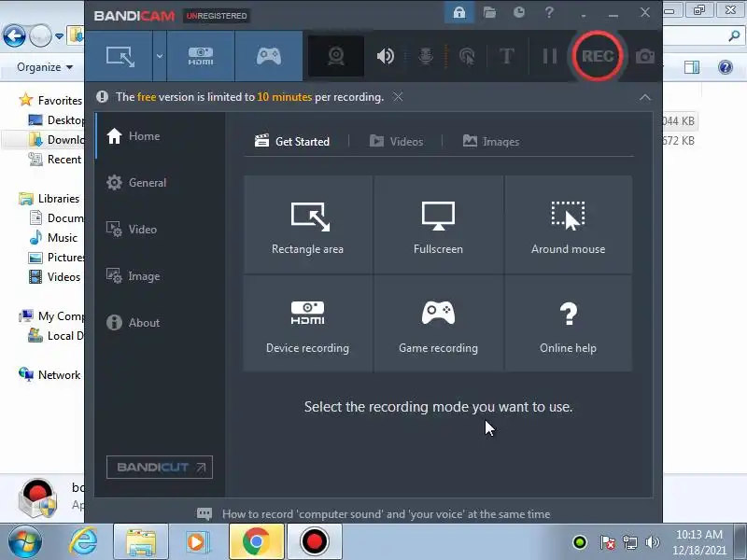Open the screen recording mode dropdown arrow
Image resolution: width=747 pixels, height=560 pixels.
pyautogui.click(x=160, y=56)
